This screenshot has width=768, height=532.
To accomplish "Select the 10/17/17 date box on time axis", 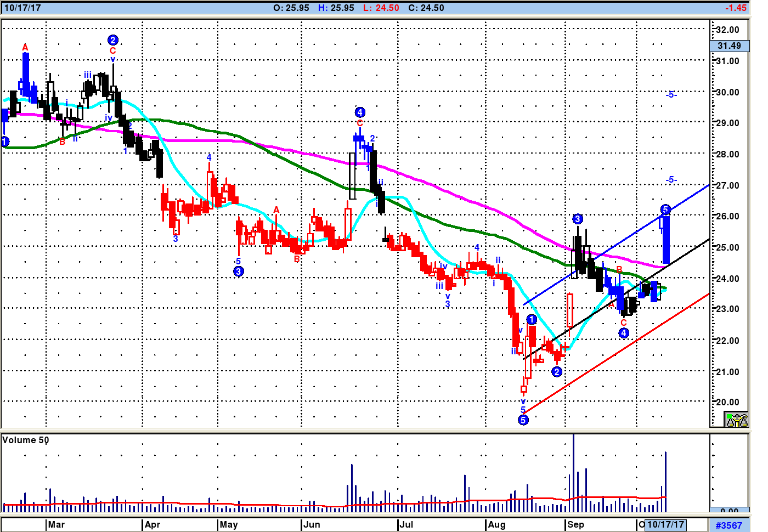I will point(665,524).
